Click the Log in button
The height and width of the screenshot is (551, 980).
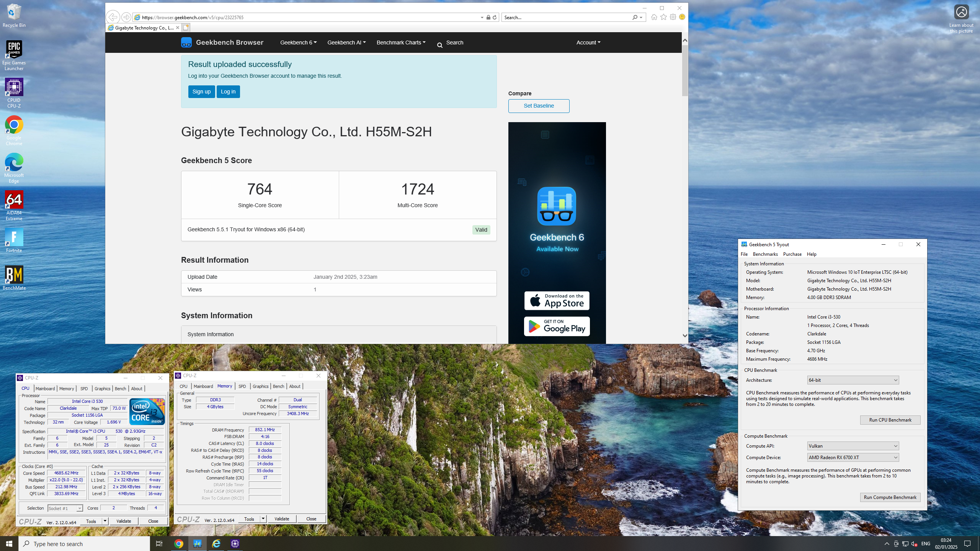pyautogui.click(x=228, y=92)
